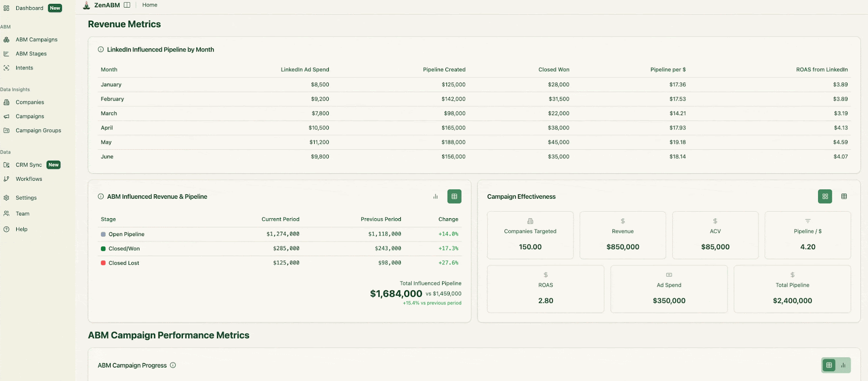Open ABM Campaigns in sidebar

[x=36, y=40]
